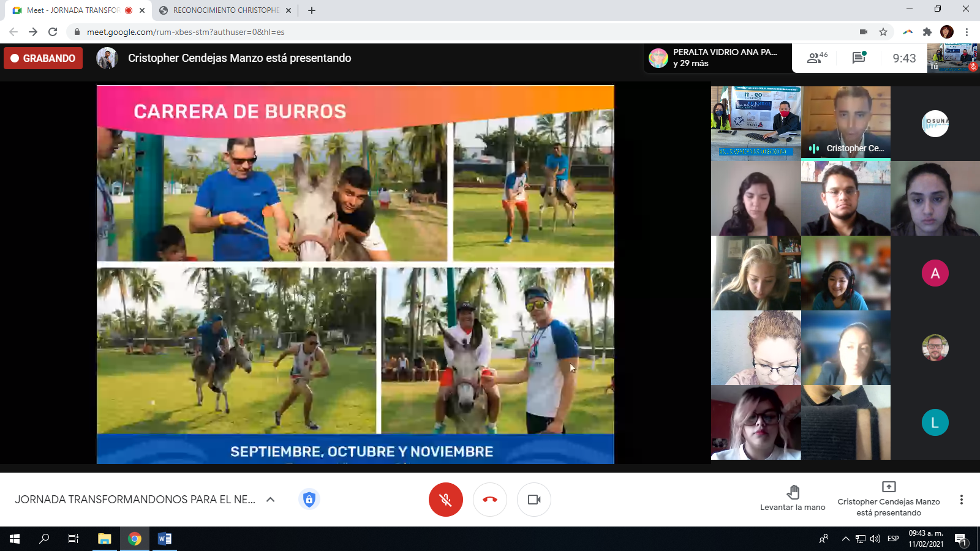
Task: Open Task View on the taskbar
Action: [73, 539]
